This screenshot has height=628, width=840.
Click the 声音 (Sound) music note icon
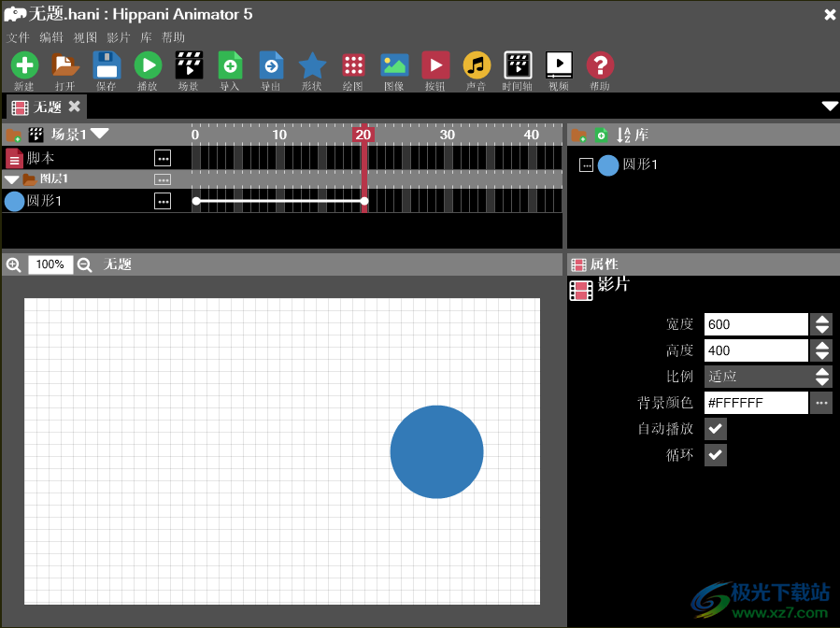[x=477, y=65]
